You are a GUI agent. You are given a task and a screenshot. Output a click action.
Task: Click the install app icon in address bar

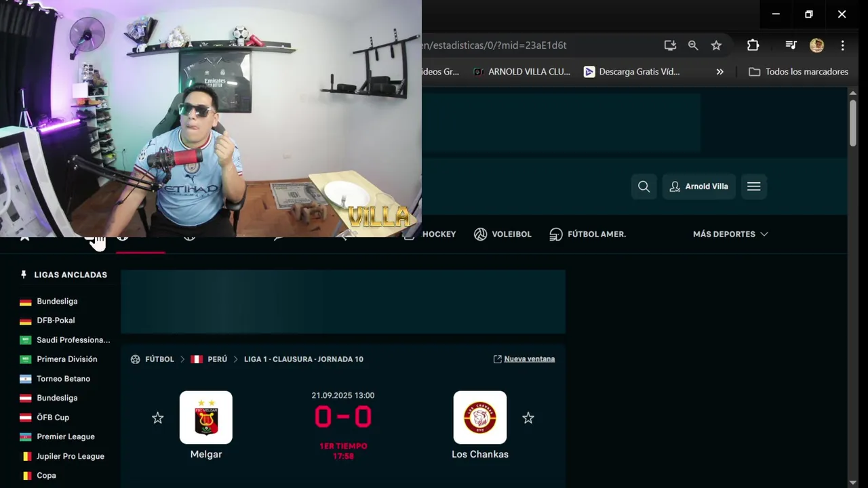click(x=670, y=45)
